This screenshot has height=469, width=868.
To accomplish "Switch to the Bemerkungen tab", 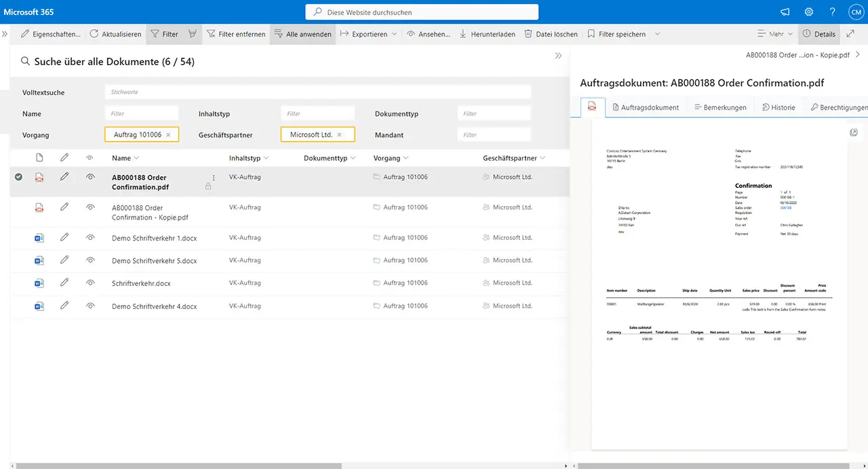I will pyautogui.click(x=720, y=107).
